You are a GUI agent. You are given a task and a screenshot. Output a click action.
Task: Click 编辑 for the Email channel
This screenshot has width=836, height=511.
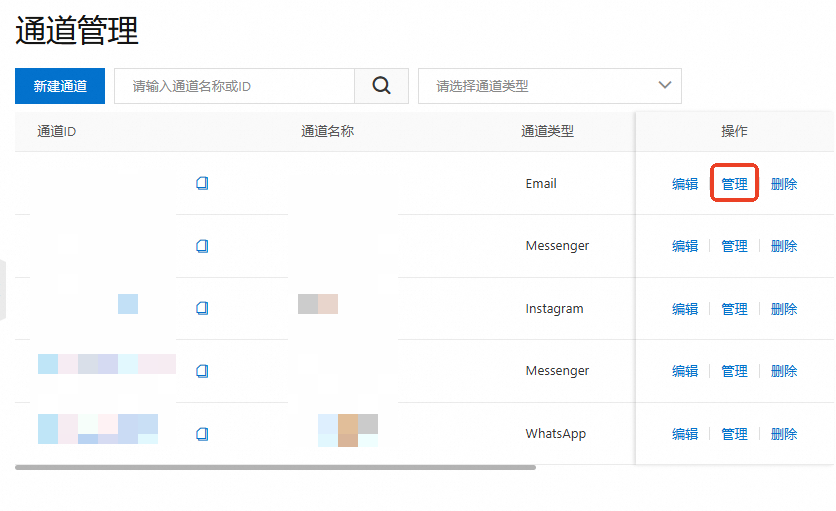(685, 184)
